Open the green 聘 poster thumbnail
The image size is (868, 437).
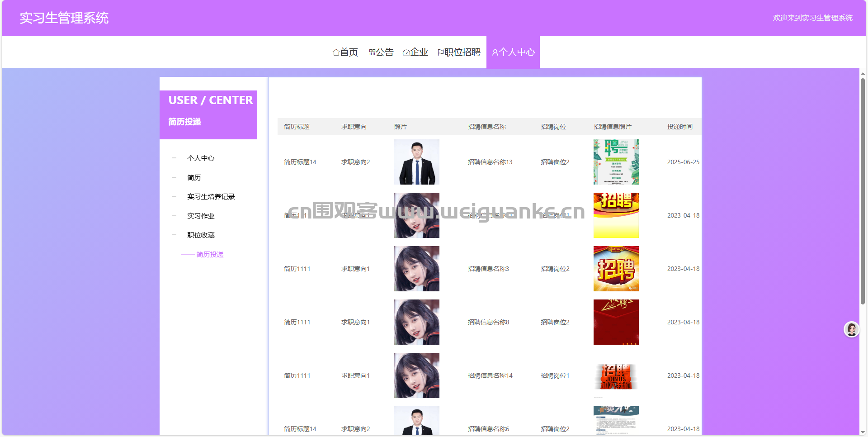tap(616, 162)
